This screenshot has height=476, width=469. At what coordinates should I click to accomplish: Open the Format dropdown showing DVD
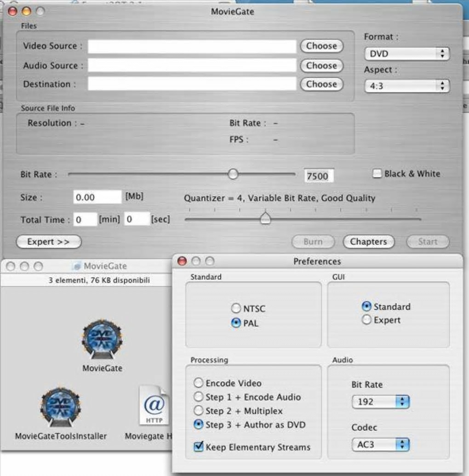coord(407,54)
